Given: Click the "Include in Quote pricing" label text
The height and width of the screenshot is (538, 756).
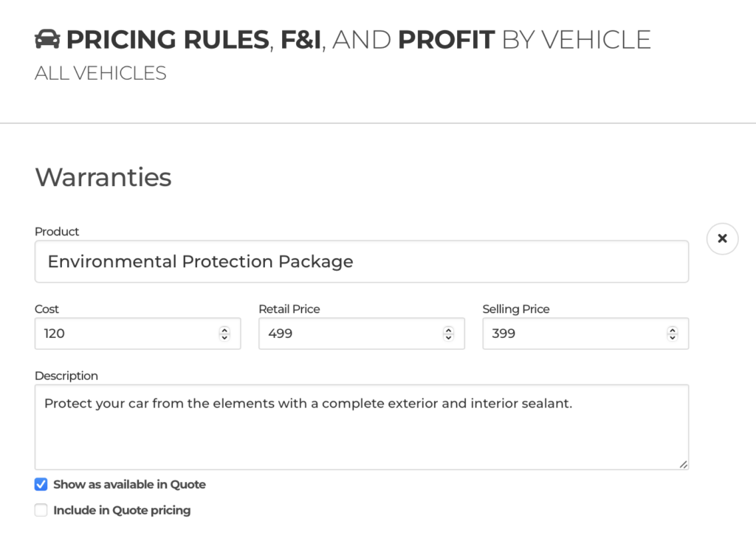Looking at the screenshot, I should [x=122, y=510].
